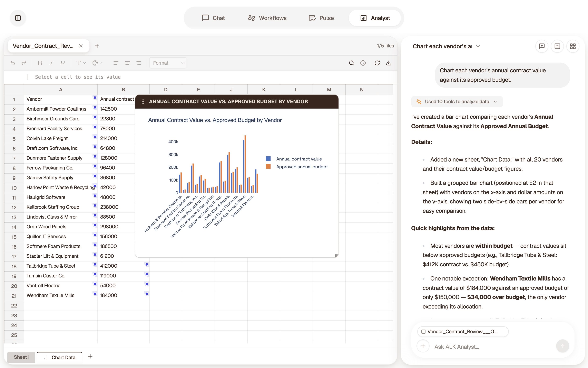Click the attached Vendor_Contract_Review file chip
588x368 pixels.
463,331
